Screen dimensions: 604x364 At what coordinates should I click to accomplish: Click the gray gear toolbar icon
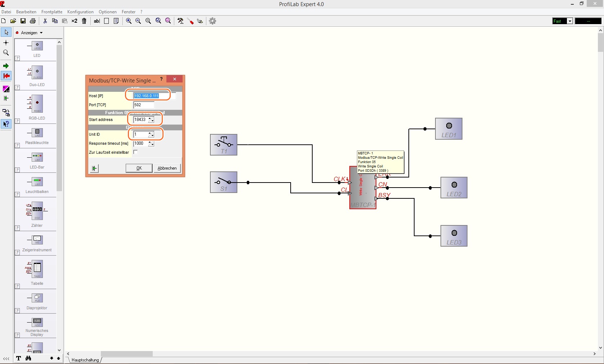tap(212, 21)
